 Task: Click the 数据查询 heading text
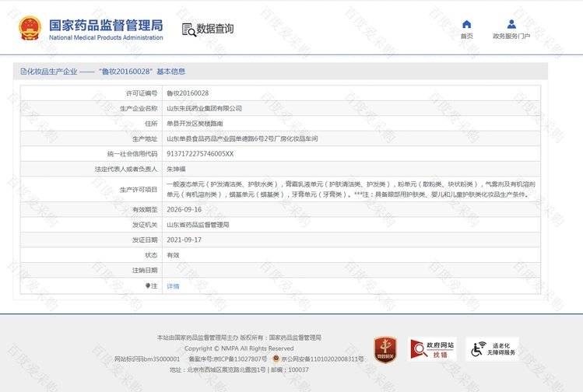tap(215, 29)
